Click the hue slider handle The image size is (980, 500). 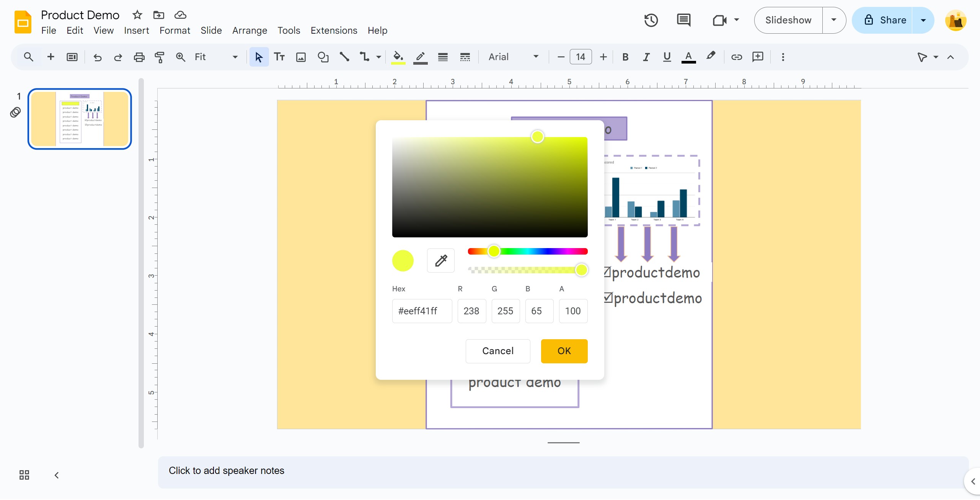(494, 251)
